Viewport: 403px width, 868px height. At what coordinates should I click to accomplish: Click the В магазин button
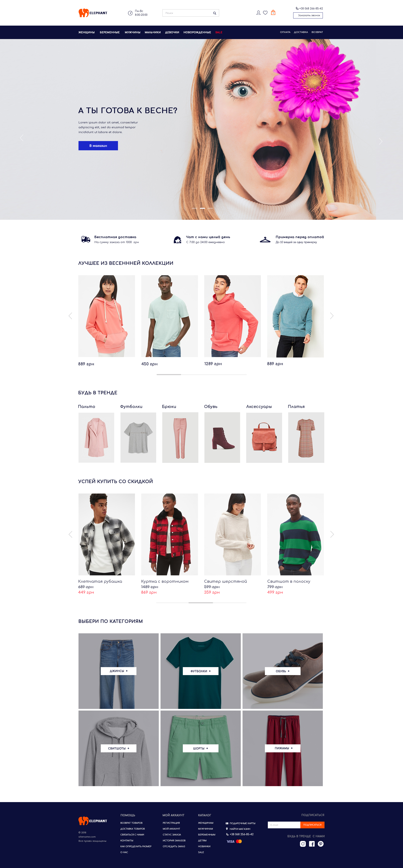(98, 145)
